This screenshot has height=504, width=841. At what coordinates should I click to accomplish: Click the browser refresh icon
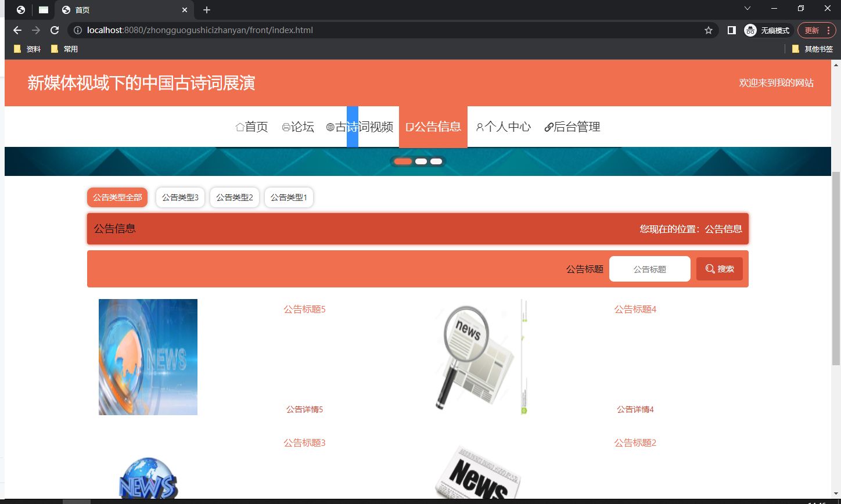point(54,30)
